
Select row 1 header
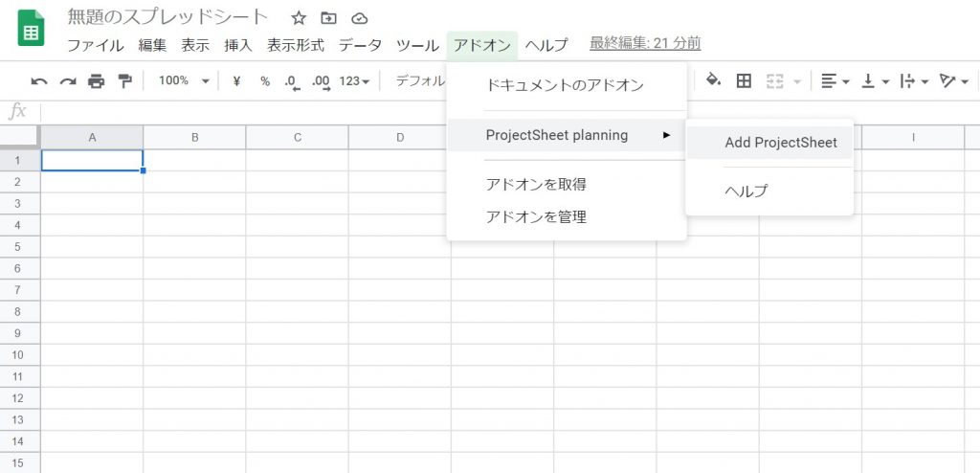pos(20,160)
